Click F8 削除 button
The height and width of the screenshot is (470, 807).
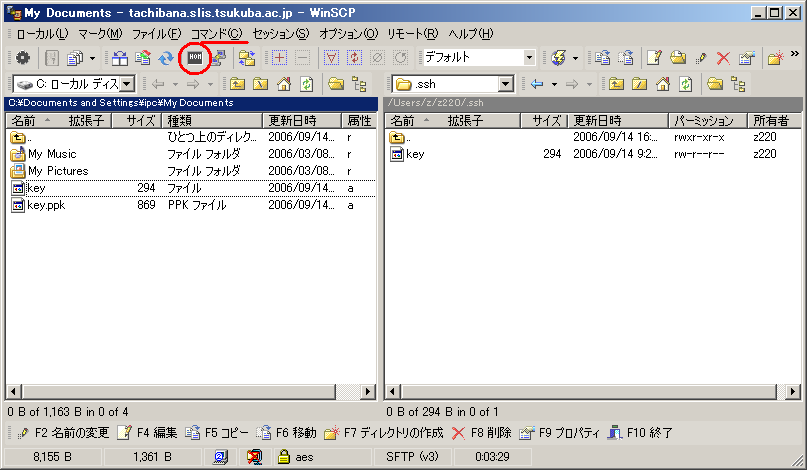[481, 433]
